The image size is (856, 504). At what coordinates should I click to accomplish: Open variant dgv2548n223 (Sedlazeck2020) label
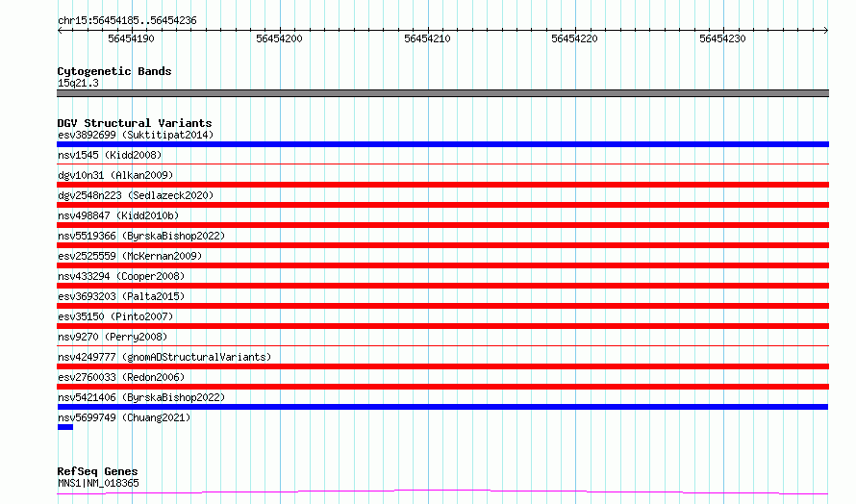click(136, 195)
